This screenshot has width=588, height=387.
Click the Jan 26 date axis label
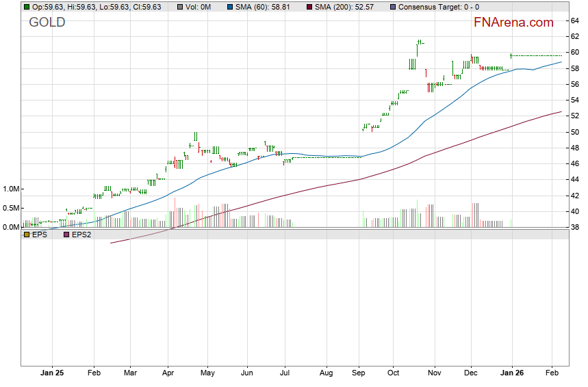coord(511,373)
